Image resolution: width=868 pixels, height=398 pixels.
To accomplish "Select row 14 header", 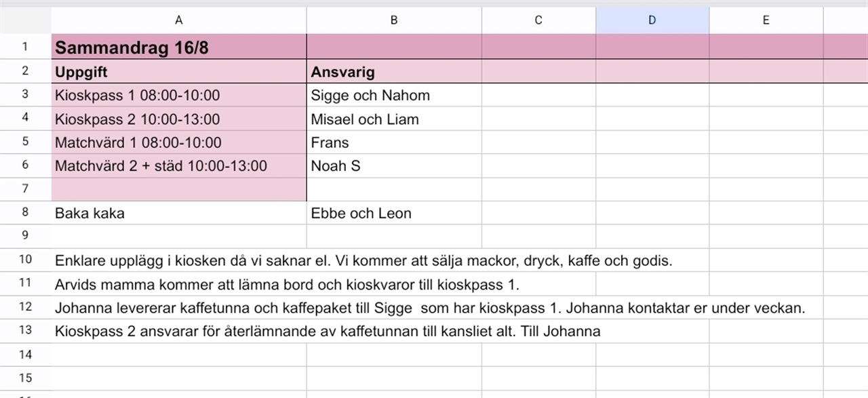I will [x=26, y=355].
